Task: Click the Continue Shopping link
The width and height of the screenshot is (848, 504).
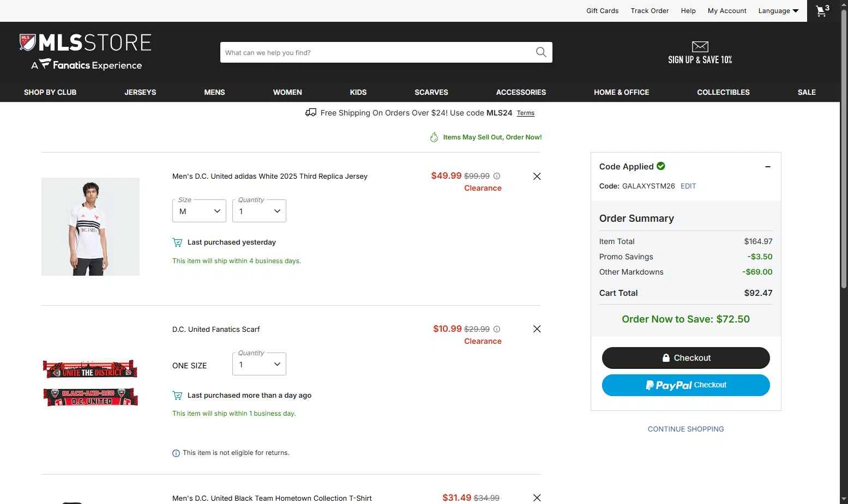Action: 685,429
